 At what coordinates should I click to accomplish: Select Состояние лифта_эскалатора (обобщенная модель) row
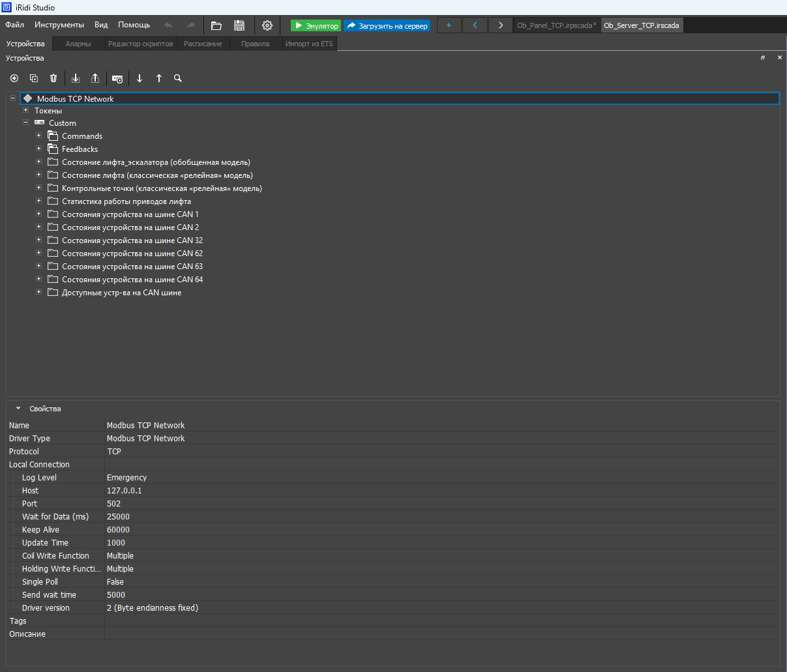[x=156, y=162]
